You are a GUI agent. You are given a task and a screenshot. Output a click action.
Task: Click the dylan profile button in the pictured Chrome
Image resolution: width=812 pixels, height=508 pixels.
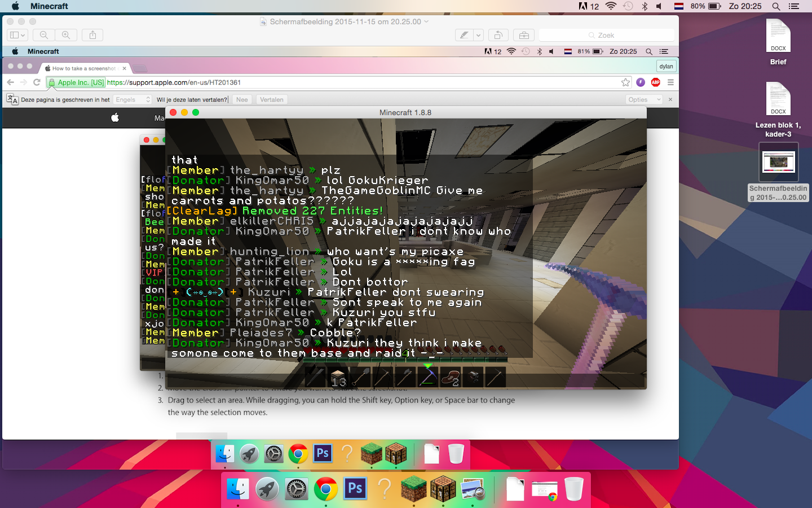pos(667,66)
